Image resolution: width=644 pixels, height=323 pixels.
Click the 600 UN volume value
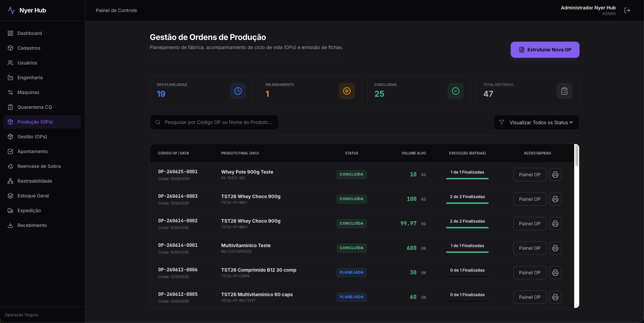[x=416, y=248]
